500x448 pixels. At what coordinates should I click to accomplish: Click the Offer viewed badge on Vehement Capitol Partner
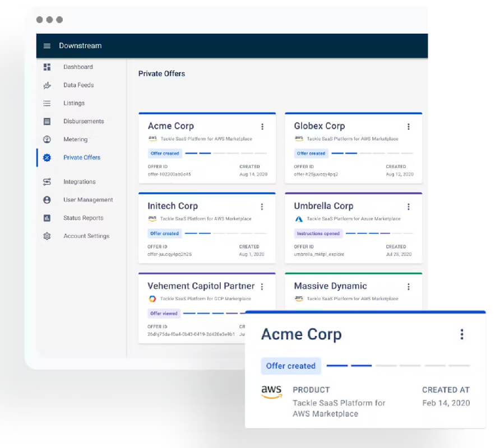click(x=164, y=314)
